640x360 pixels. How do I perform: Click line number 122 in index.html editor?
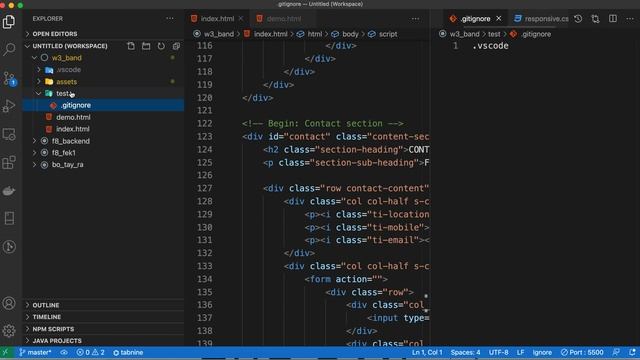tap(204, 124)
